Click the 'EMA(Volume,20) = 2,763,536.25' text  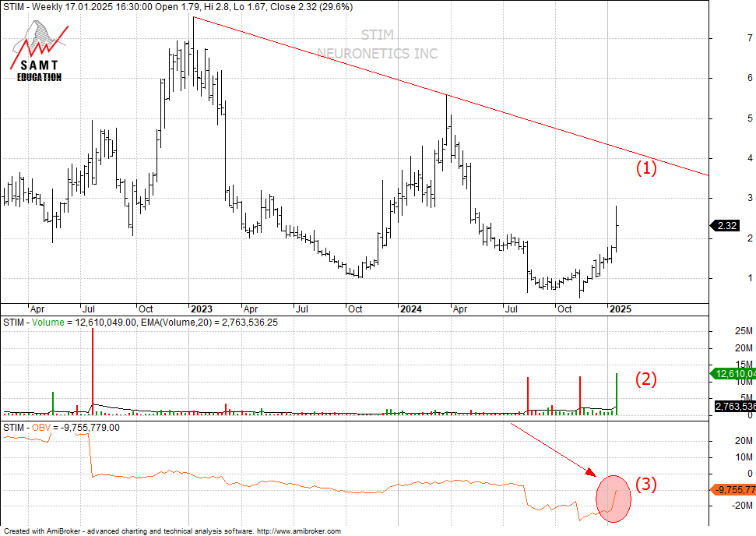(x=209, y=323)
